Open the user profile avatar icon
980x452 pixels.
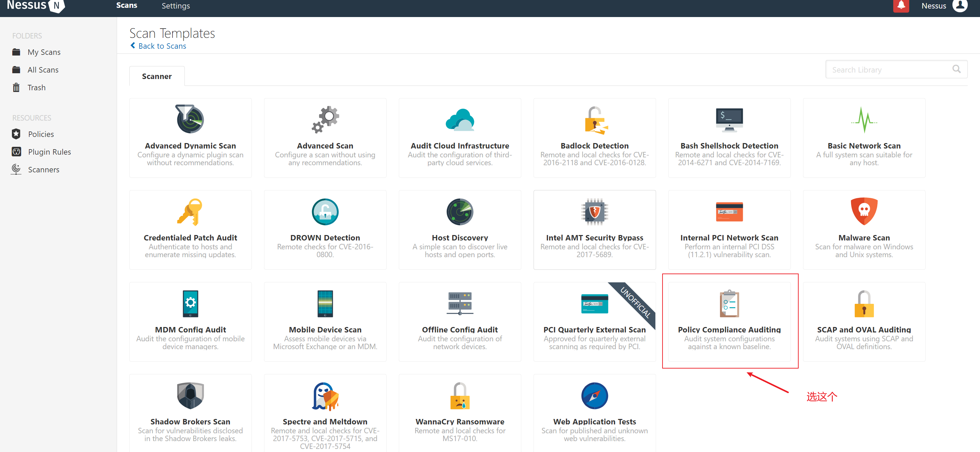point(960,5)
